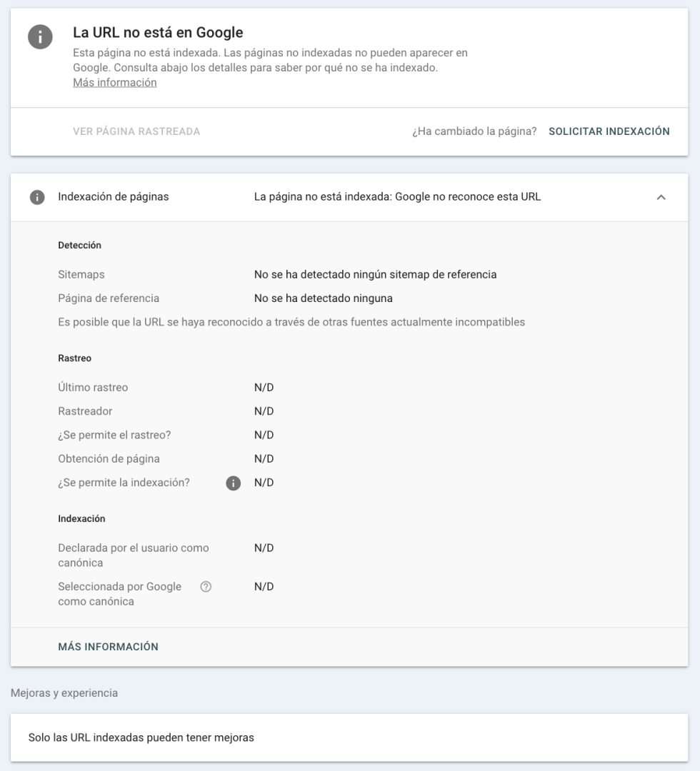Click the info icon beside "¿Se permite la indexación?"

pyautogui.click(x=233, y=483)
